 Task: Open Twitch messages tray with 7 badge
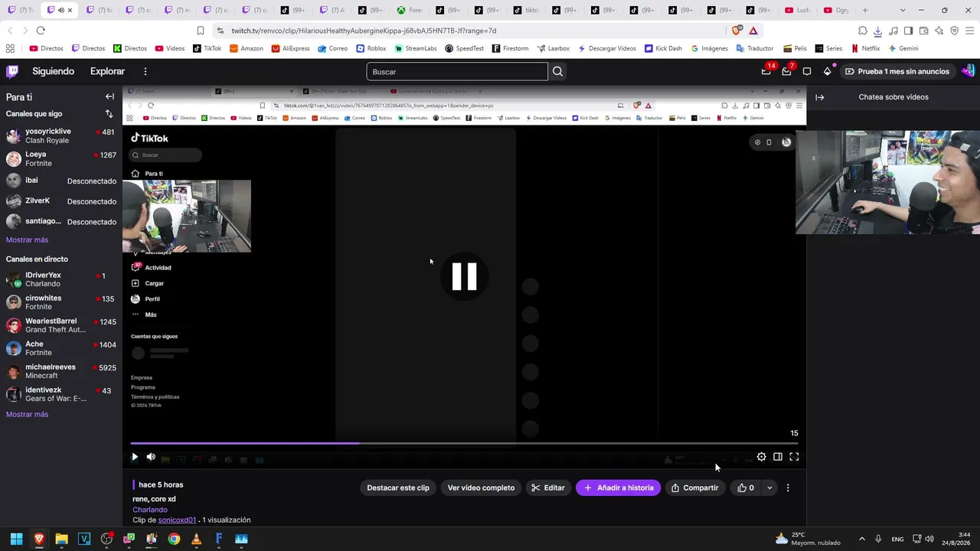point(786,71)
